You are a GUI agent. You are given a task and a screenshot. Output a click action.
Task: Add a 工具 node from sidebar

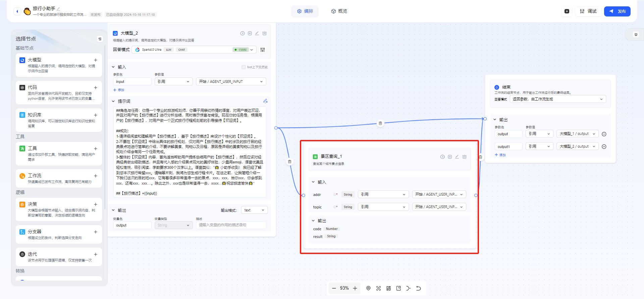(x=96, y=149)
